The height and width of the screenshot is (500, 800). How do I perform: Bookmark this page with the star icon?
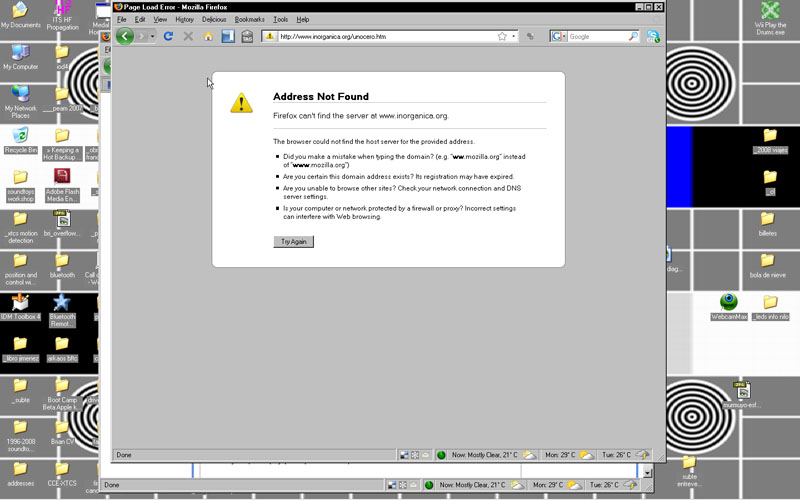502,36
